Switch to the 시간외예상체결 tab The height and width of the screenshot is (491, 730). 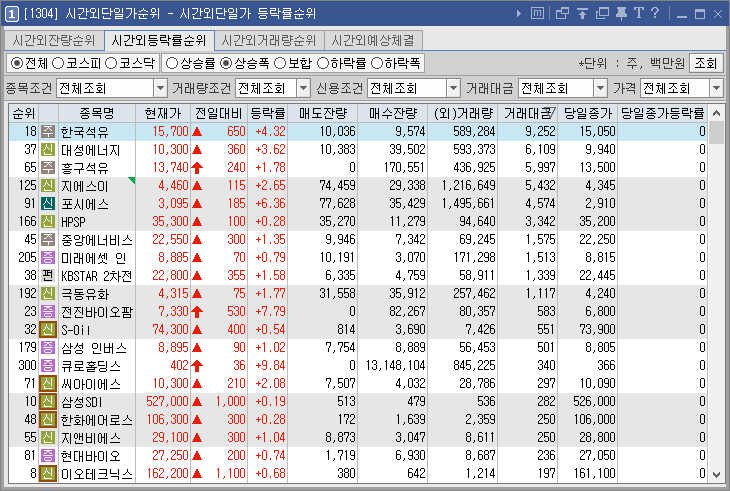point(373,40)
